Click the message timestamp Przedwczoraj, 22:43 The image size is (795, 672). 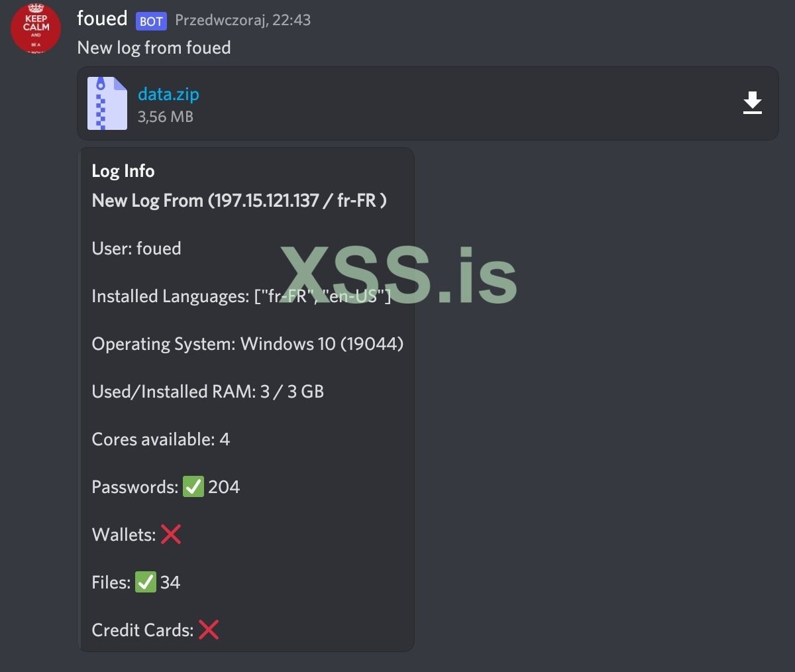[242, 20]
